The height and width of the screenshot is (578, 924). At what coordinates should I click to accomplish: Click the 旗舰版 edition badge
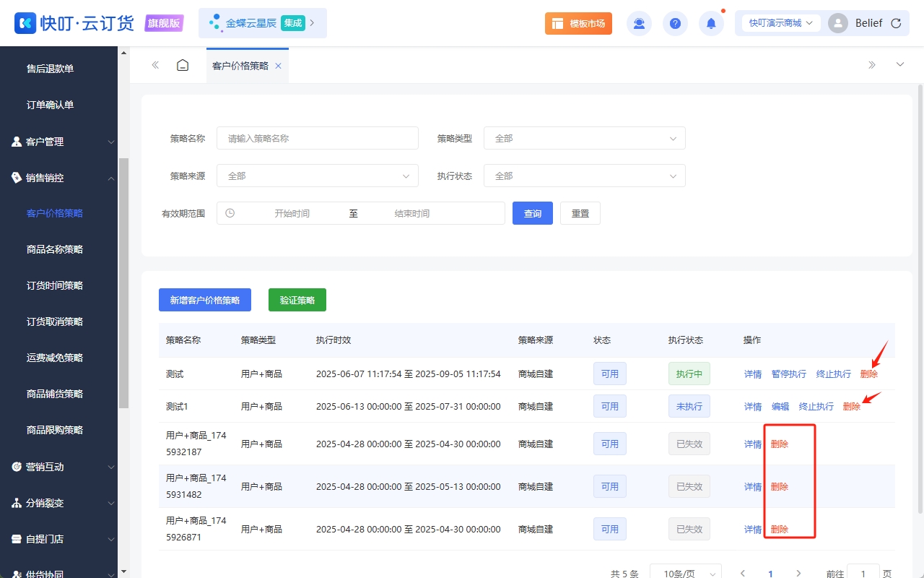click(x=164, y=23)
